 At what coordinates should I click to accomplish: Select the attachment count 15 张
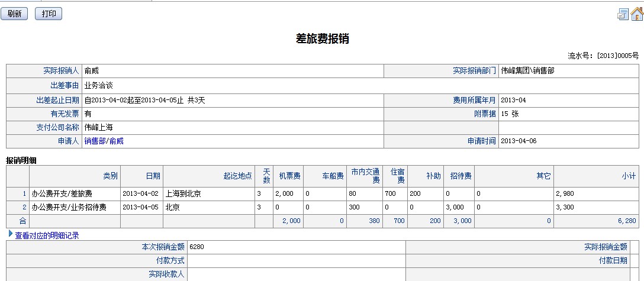point(510,114)
